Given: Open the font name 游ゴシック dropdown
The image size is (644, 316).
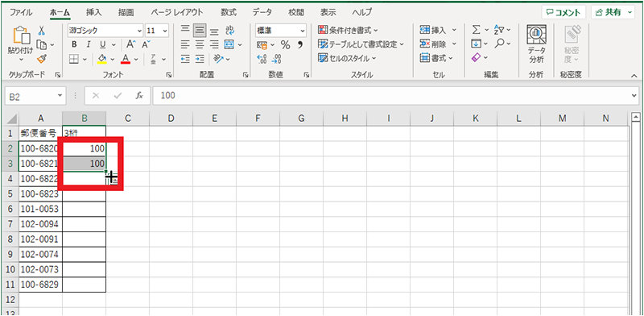Looking at the screenshot, I should coord(140,31).
